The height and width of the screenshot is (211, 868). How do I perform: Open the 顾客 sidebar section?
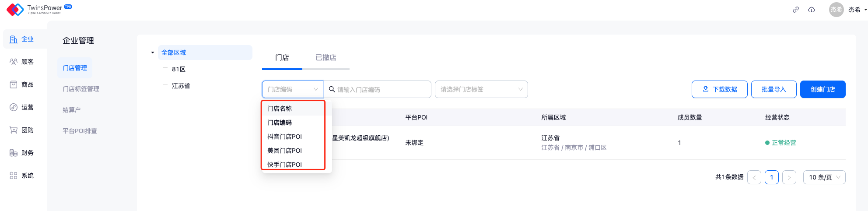click(22, 62)
